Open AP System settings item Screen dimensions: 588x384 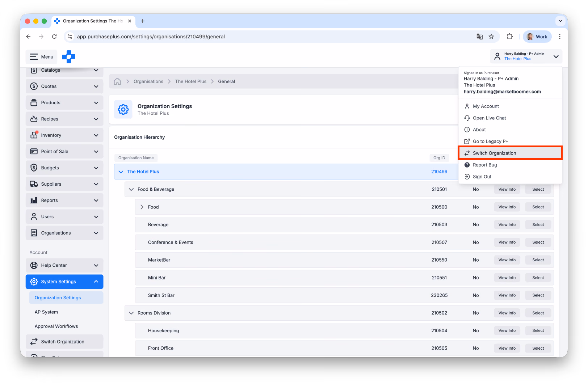pyautogui.click(x=46, y=312)
